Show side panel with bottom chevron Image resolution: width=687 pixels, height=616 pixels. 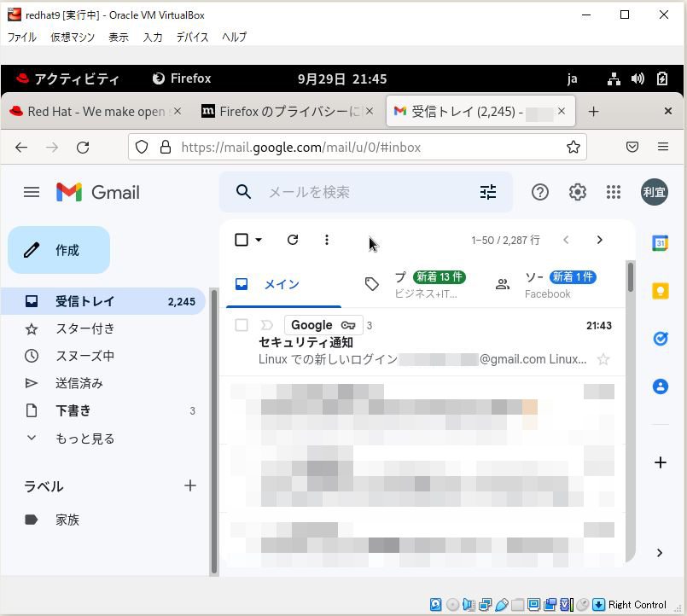point(660,553)
